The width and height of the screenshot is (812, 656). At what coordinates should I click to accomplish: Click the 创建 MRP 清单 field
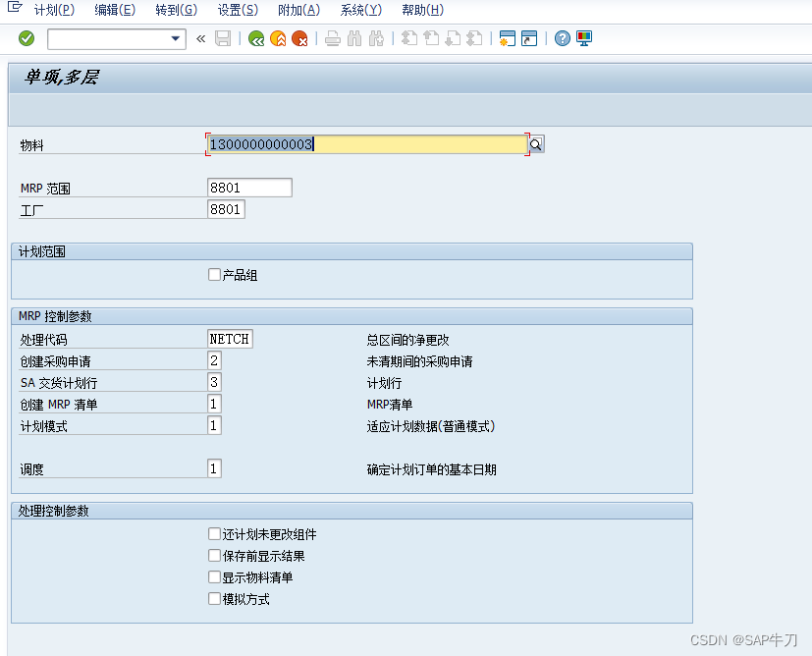point(214,404)
